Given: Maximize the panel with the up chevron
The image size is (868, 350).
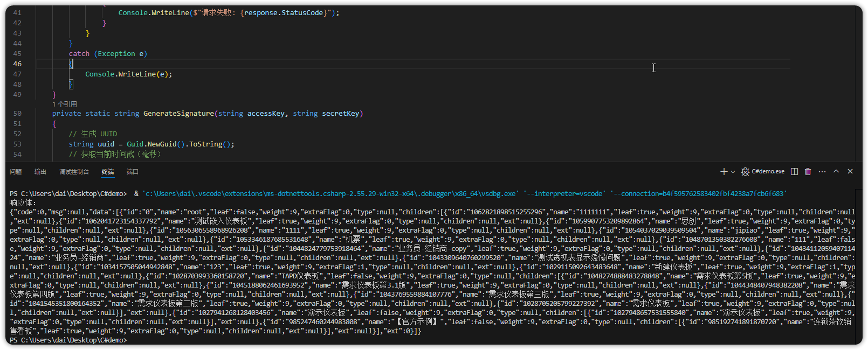Looking at the screenshot, I should pos(836,171).
